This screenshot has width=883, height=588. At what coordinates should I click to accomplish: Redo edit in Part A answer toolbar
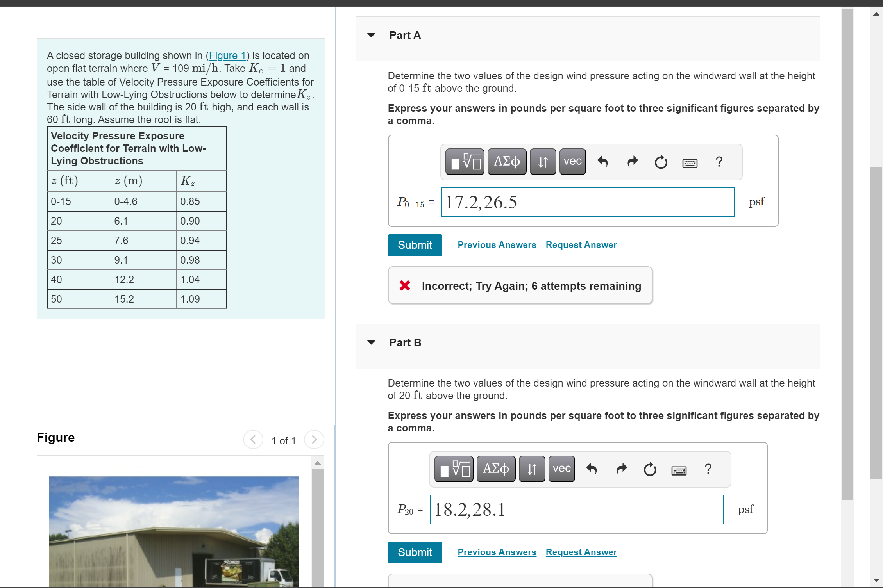click(x=632, y=162)
